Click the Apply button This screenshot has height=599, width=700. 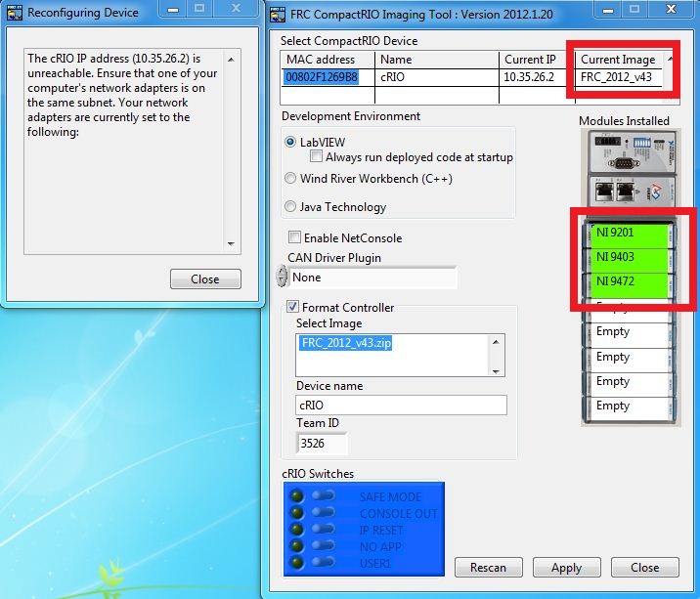tap(566, 568)
